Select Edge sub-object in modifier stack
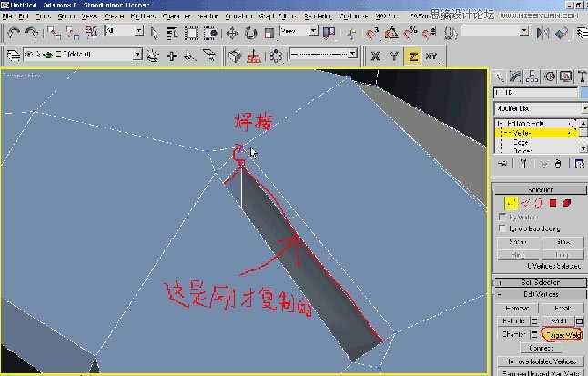This screenshot has width=588, height=376. click(x=521, y=142)
